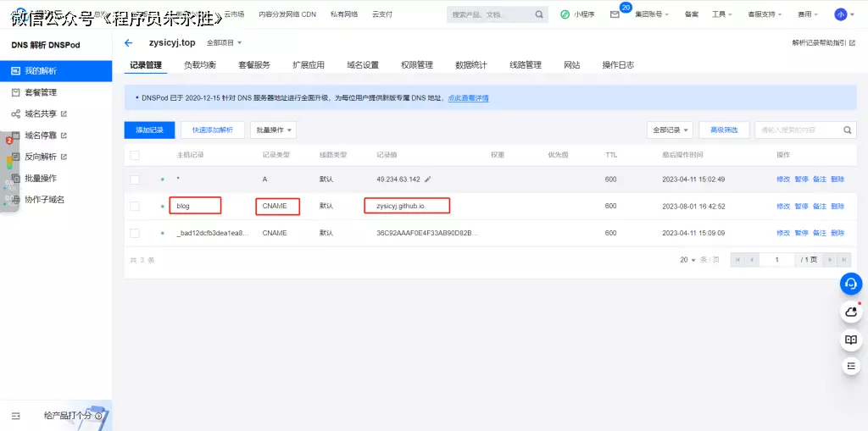Click the edit pencil next to 49.234.63.142

click(x=428, y=180)
